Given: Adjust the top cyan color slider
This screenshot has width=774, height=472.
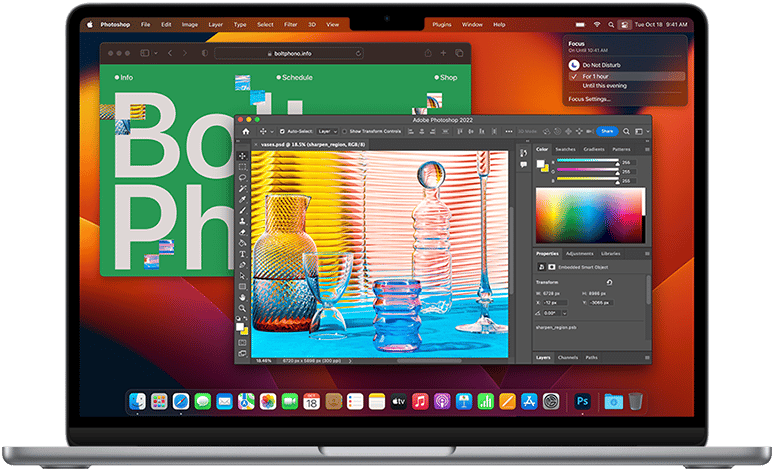Looking at the screenshot, I should click(x=587, y=161).
